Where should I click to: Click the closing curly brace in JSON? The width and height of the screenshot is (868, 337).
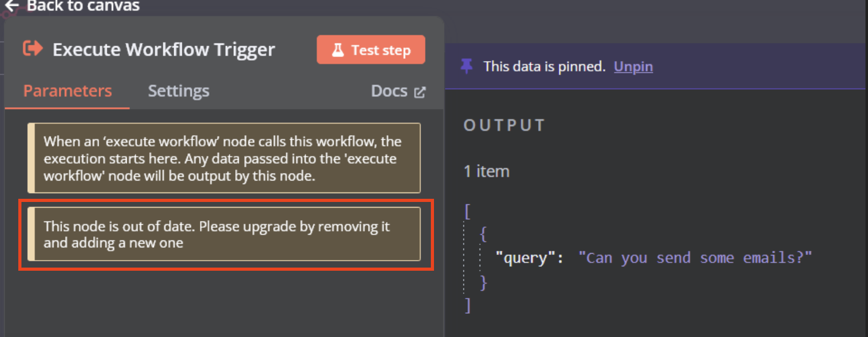483,282
